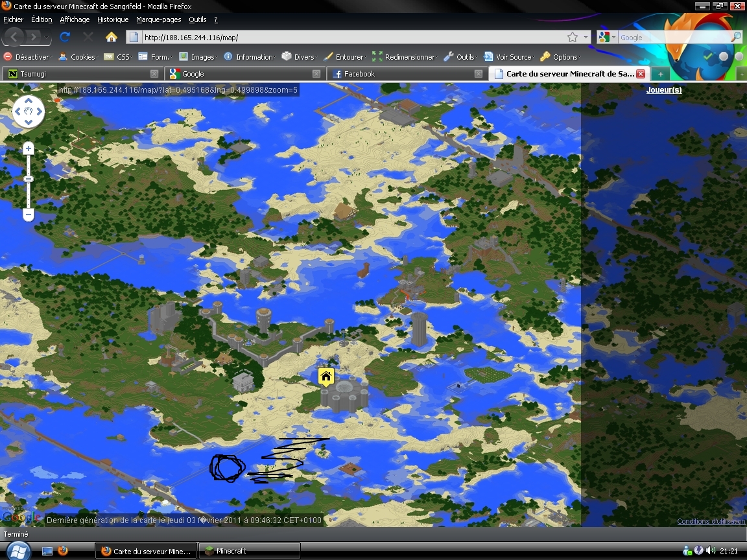This screenshot has height=560, width=747.
Task: Open the Options dropdown menu
Action: pos(561,56)
